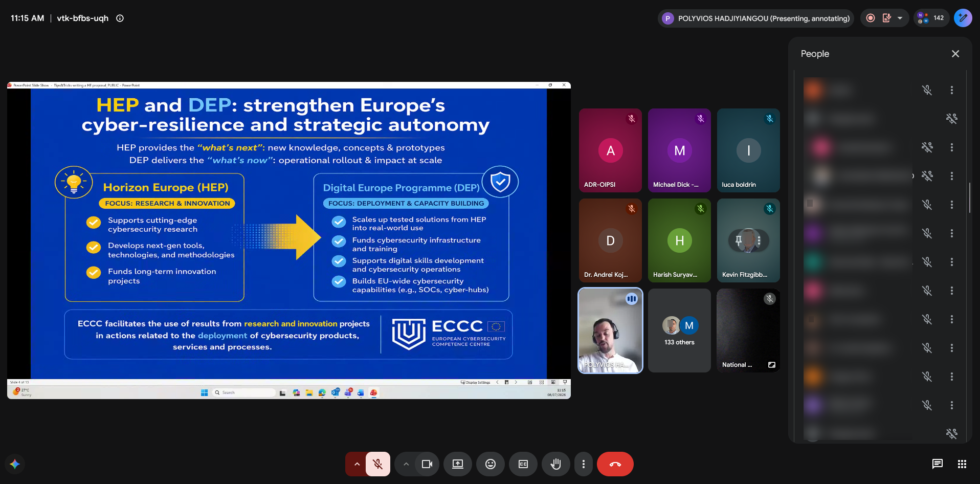Send a reaction with the emoji icon
Image resolution: width=980 pixels, height=484 pixels.
pyautogui.click(x=490, y=464)
